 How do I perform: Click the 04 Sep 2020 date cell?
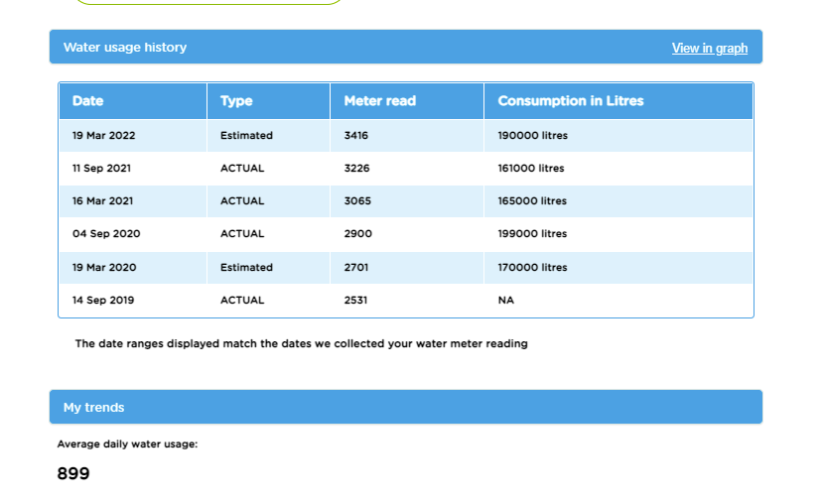104,234
